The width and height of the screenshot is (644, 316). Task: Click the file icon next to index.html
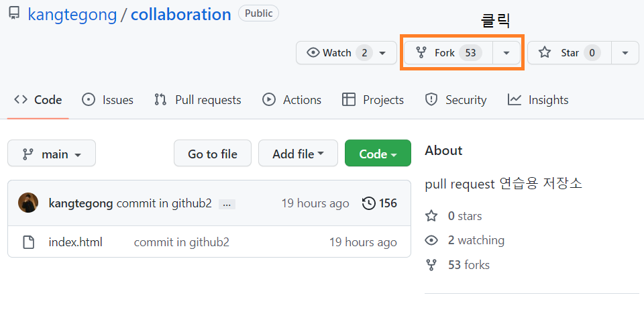(28, 242)
